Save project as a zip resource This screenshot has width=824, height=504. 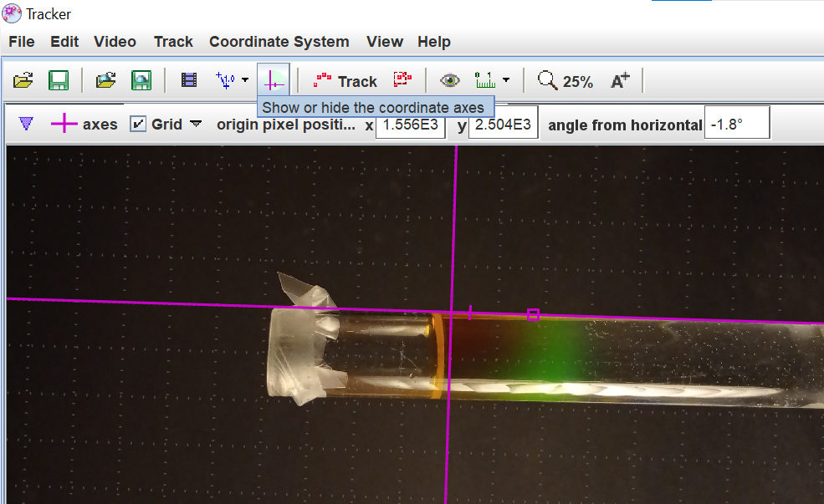pos(141,79)
